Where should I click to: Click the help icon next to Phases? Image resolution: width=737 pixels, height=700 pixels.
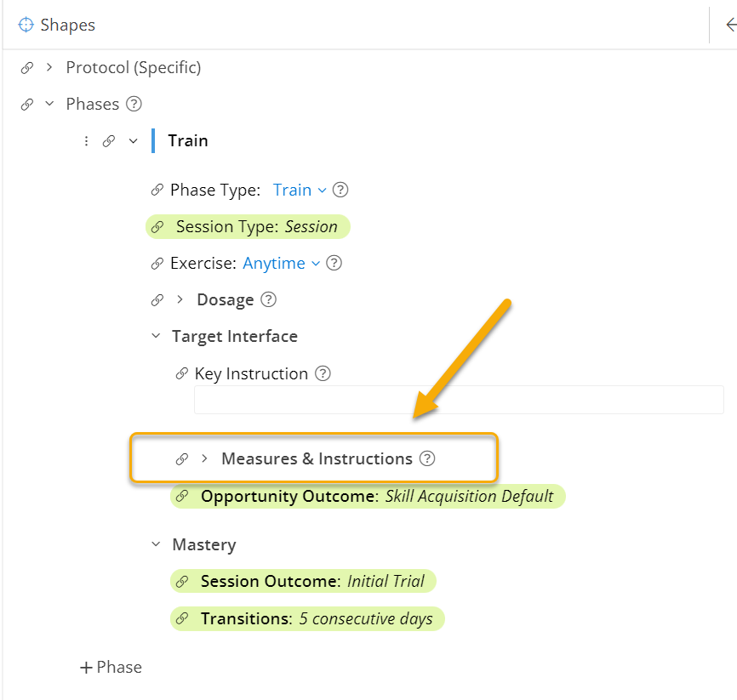click(134, 105)
